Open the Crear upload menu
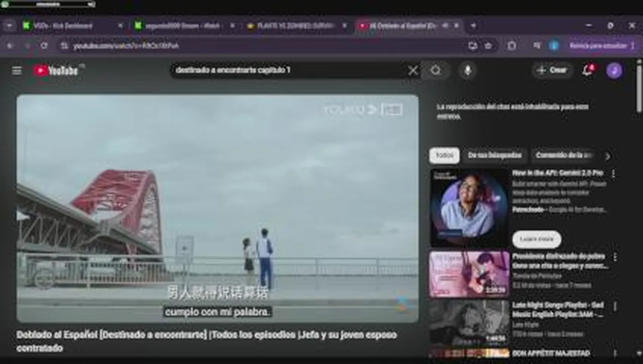643x364 pixels. 552,70
